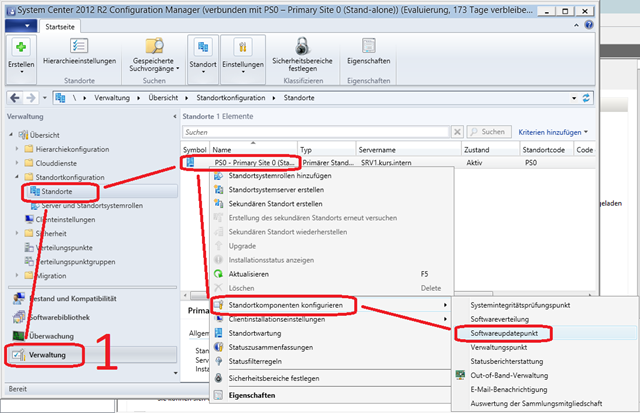Select PS0 - Primary Site 0 row
Image resolution: width=640 pixels, height=413 pixels.
pyautogui.click(x=388, y=163)
